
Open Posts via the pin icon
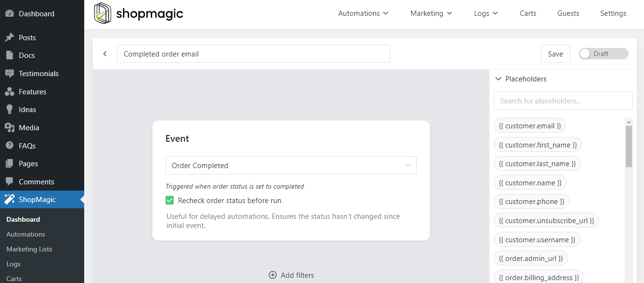[x=9, y=37]
